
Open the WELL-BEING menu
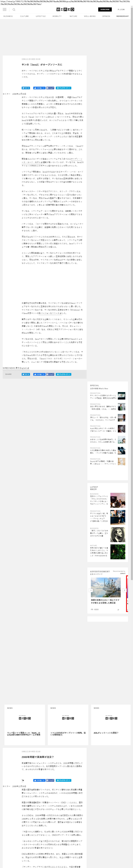[x=90, y=16]
